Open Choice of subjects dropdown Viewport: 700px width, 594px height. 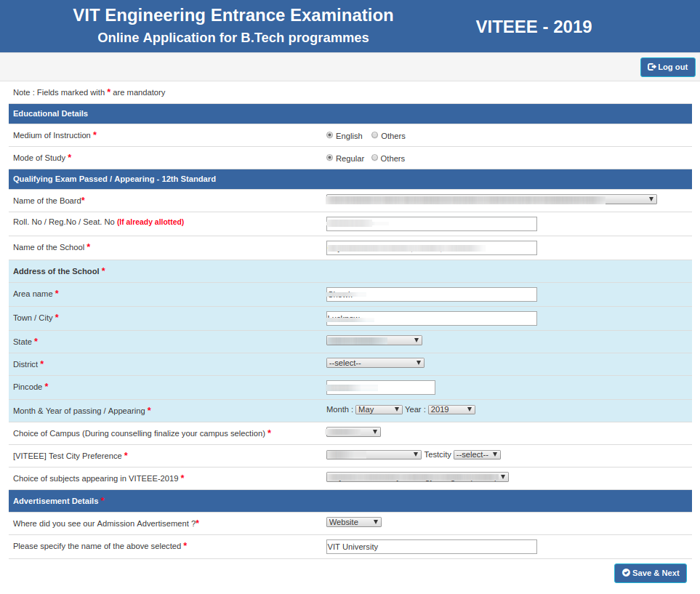click(x=417, y=476)
